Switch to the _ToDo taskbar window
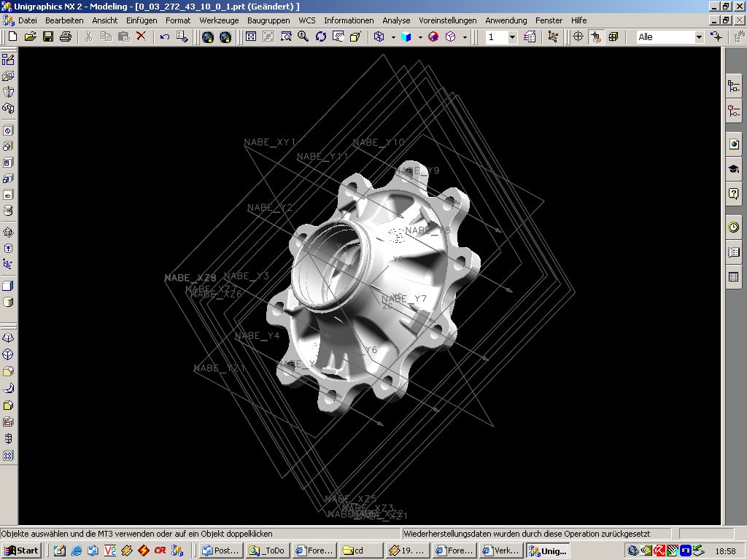This screenshot has width=747, height=560. pyautogui.click(x=267, y=551)
